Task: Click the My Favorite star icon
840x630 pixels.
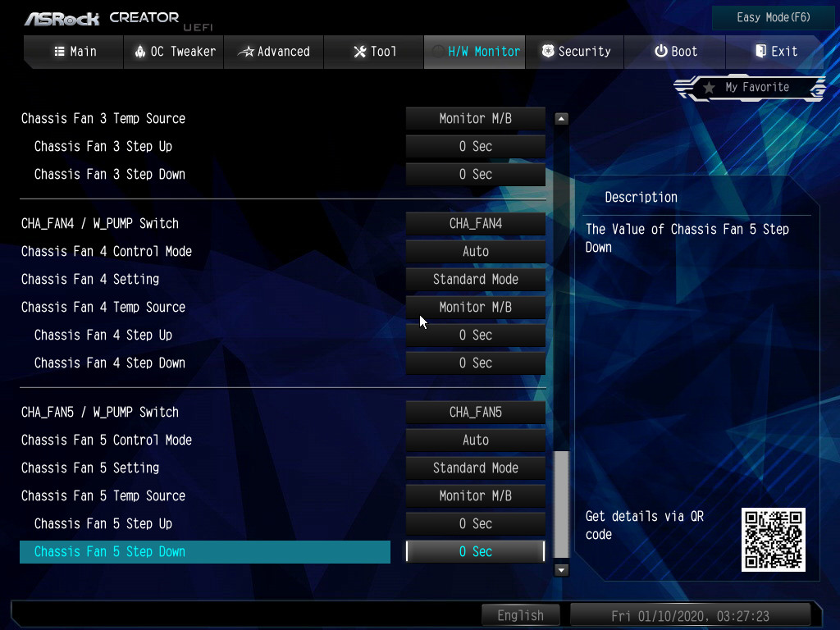Action: (709, 88)
